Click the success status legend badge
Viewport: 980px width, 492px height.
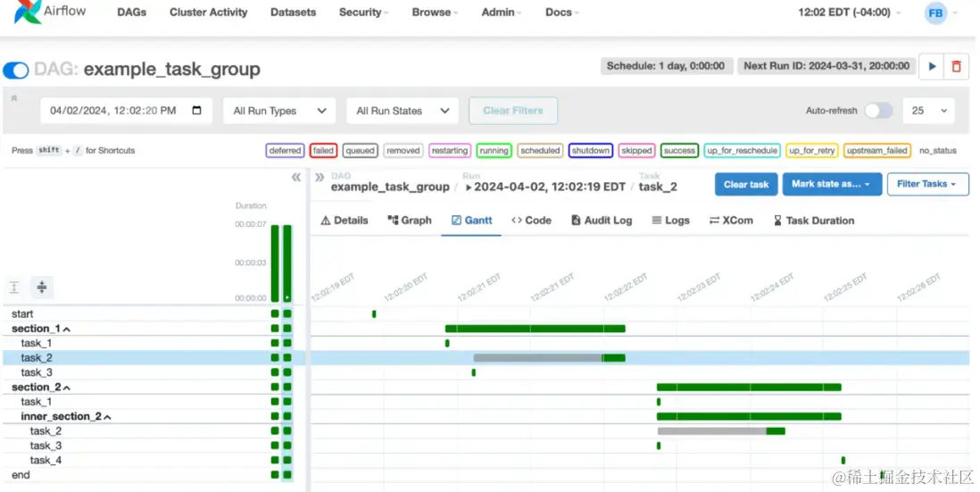[x=679, y=151]
